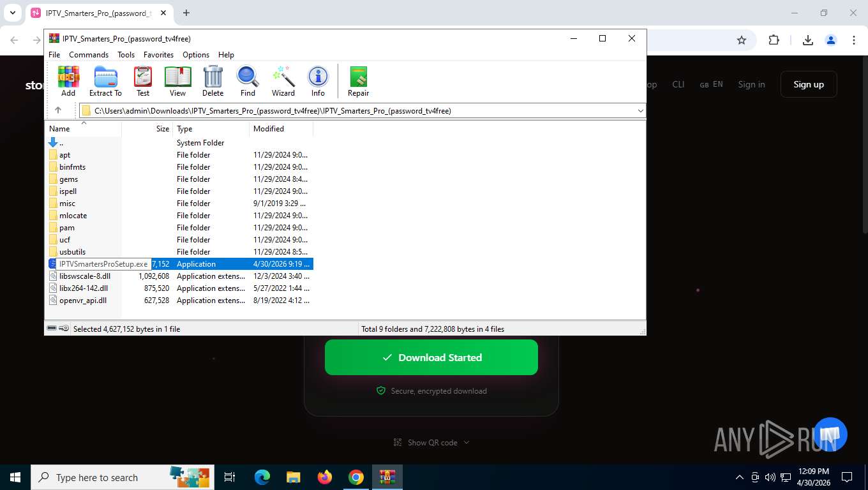Viewport: 868px width, 490px height.
Task: Open the GB EN language selector
Action: (711, 84)
